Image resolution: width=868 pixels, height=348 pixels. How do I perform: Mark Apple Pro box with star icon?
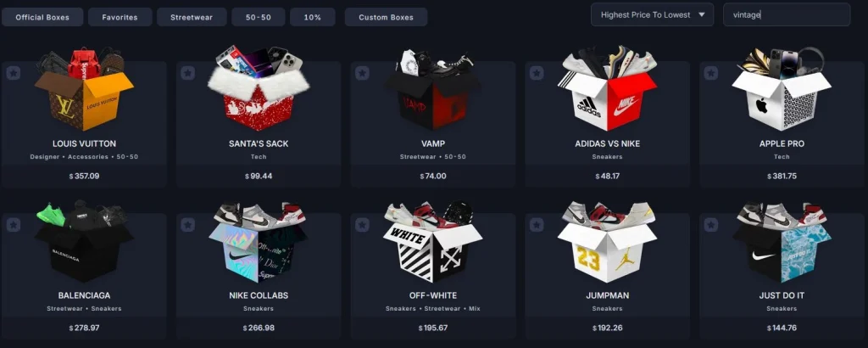coord(711,73)
